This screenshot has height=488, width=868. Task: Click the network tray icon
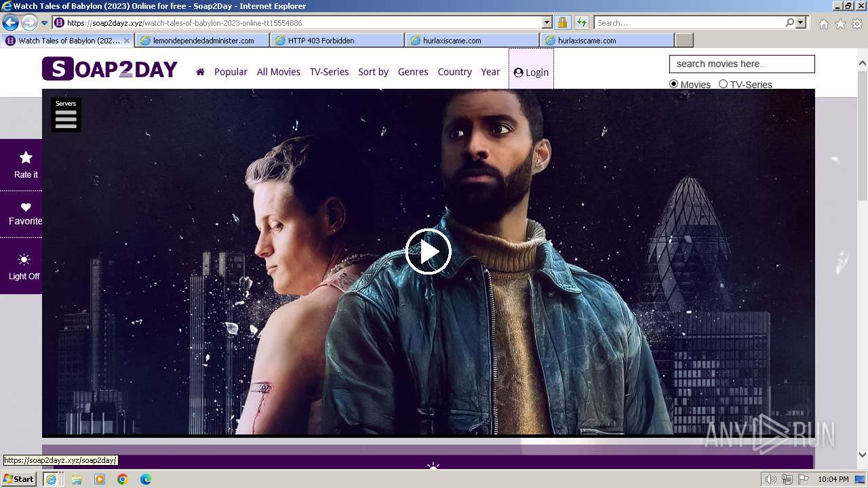787,479
